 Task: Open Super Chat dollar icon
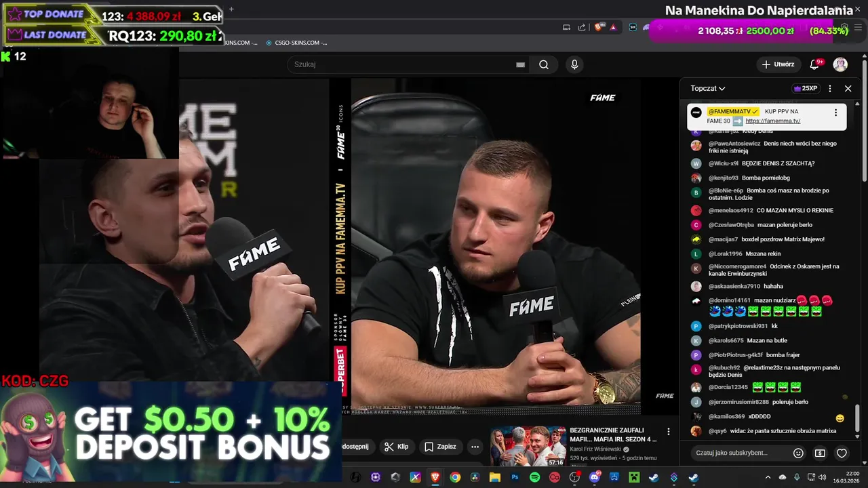(820, 453)
